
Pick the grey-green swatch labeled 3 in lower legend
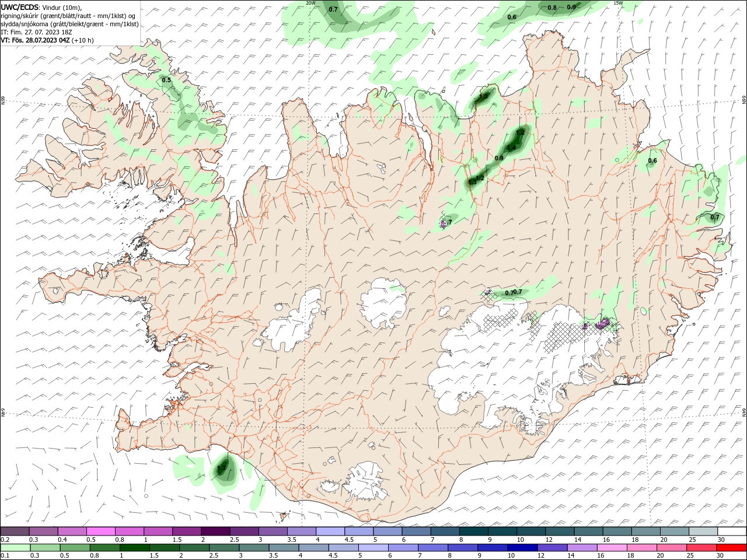[x=253, y=548]
